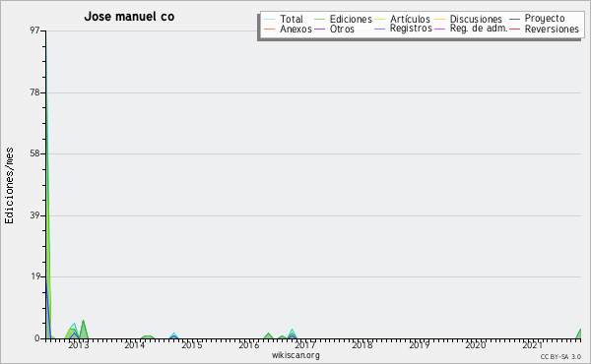Viewport: 591px width, 364px height.
Task: Click the y-axis value 19
Action: [x=34, y=276]
